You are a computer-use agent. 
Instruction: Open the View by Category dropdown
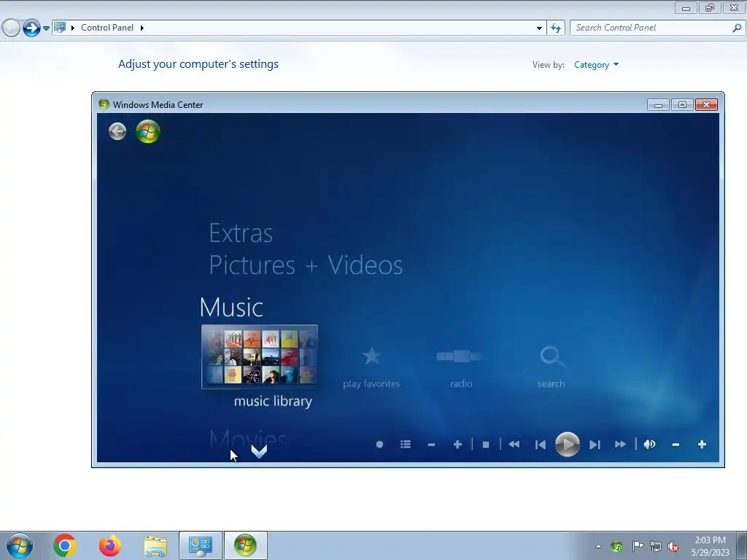[596, 65]
